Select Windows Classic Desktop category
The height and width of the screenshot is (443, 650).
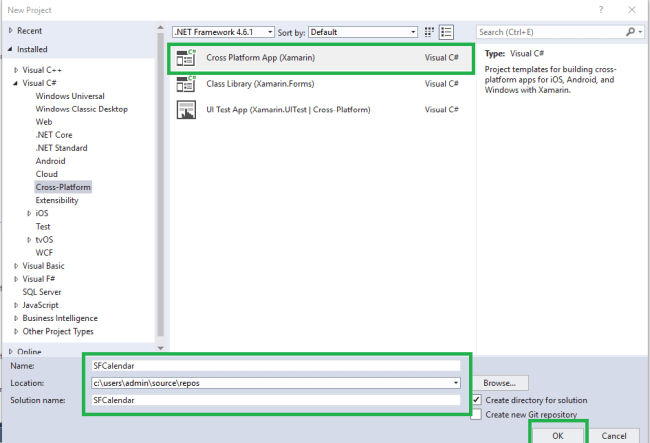(82, 109)
